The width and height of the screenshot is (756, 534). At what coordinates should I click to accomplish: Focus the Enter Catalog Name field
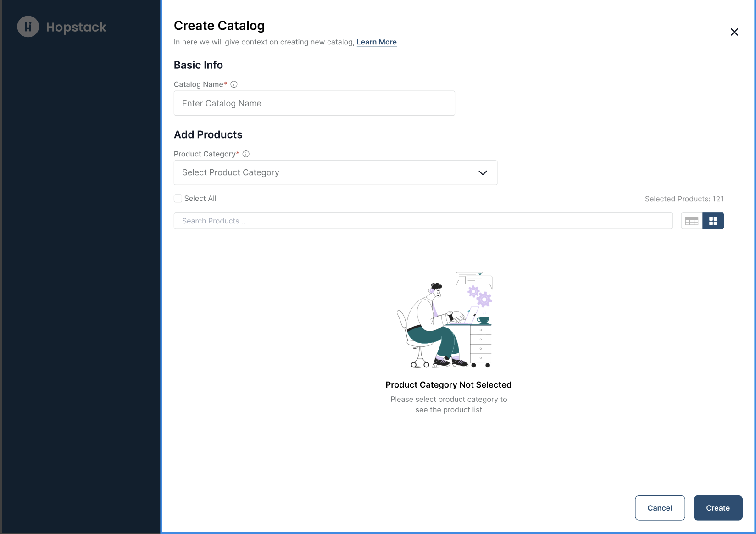(x=314, y=103)
